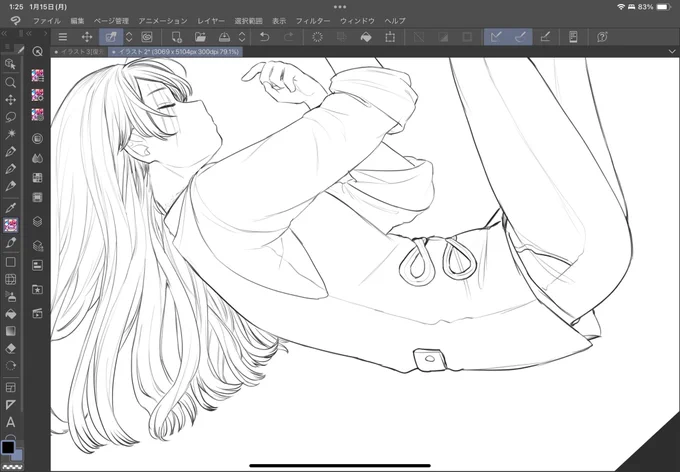This screenshot has width=680, height=472.
Task: Open the Color Wheel palette icon
Action: (38, 138)
